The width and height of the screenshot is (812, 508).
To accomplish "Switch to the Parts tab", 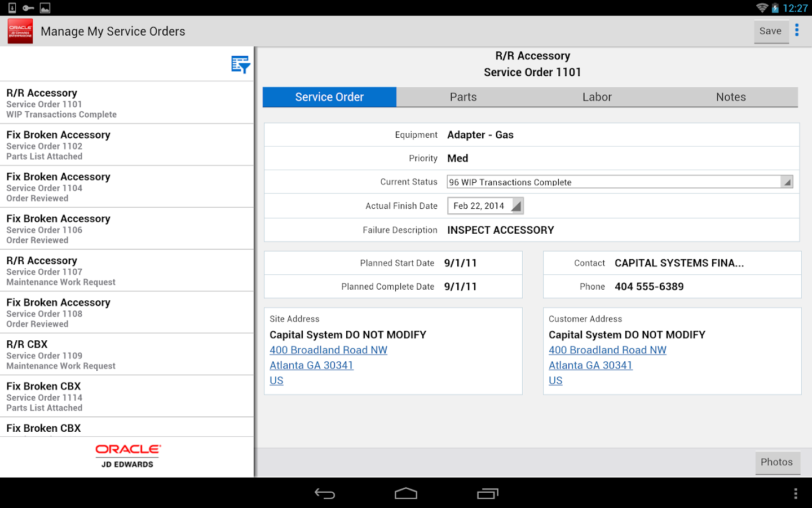I will pos(463,97).
